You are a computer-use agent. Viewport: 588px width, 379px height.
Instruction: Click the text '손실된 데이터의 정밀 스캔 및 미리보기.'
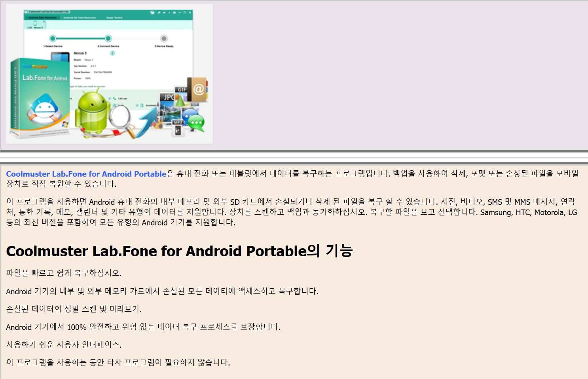[x=74, y=309]
